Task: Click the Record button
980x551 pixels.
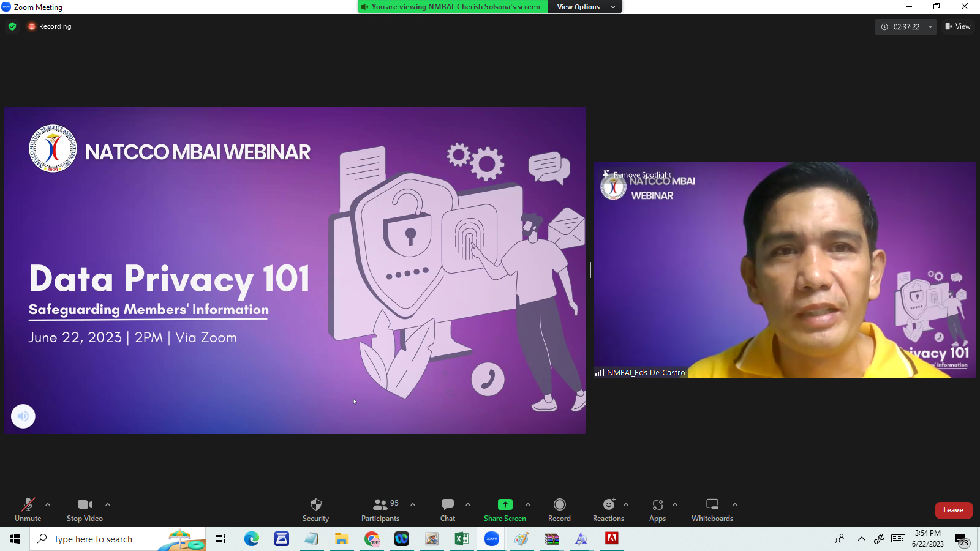Action: coord(559,509)
